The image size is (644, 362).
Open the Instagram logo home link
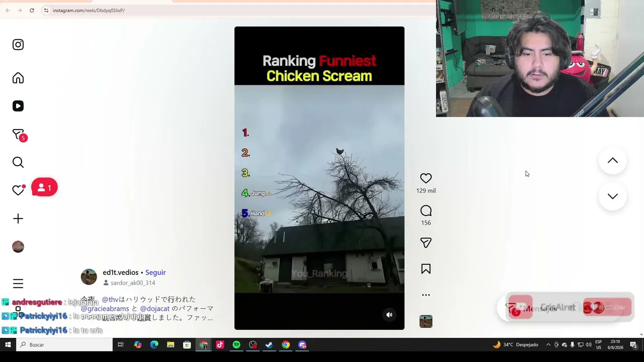[x=18, y=45]
